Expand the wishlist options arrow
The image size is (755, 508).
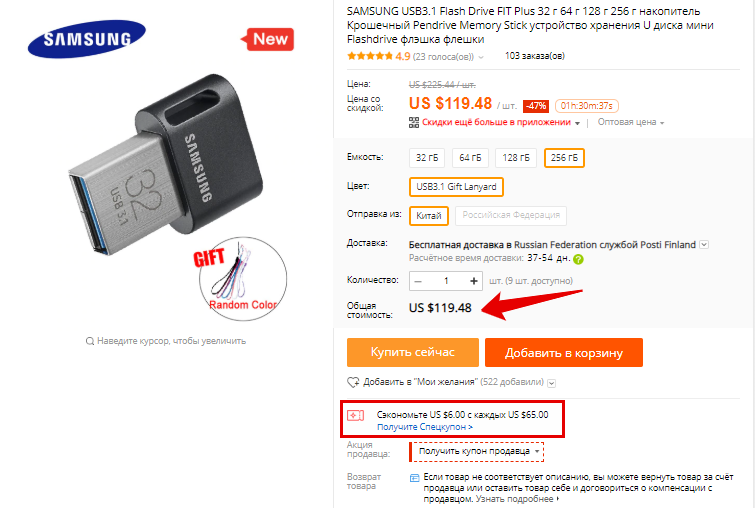click(x=552, y=383)
